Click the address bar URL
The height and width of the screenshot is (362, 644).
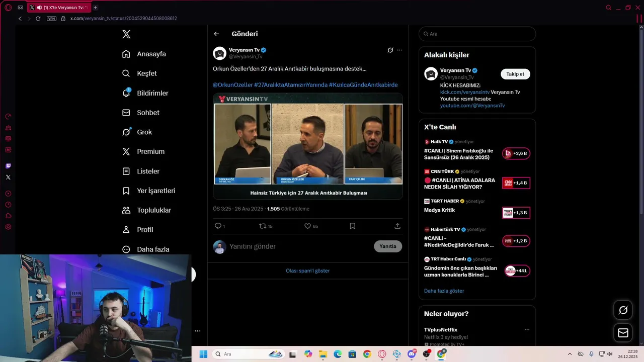pos(123,19)
